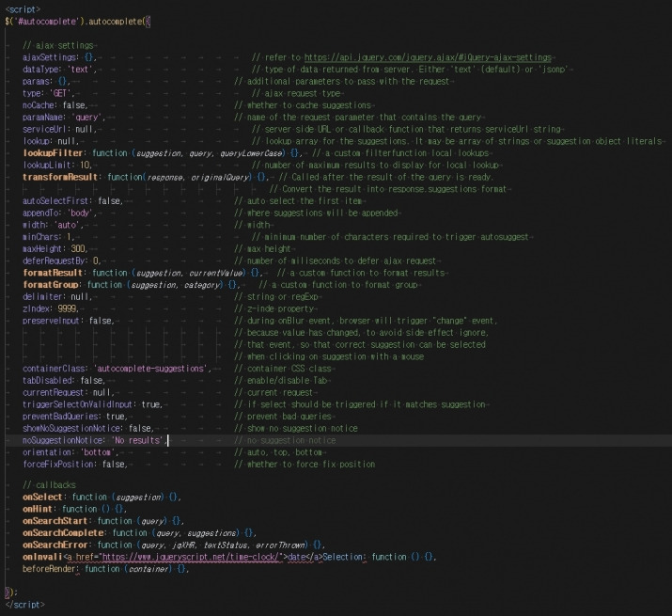Click the opening <script> tag

[23, 9]
